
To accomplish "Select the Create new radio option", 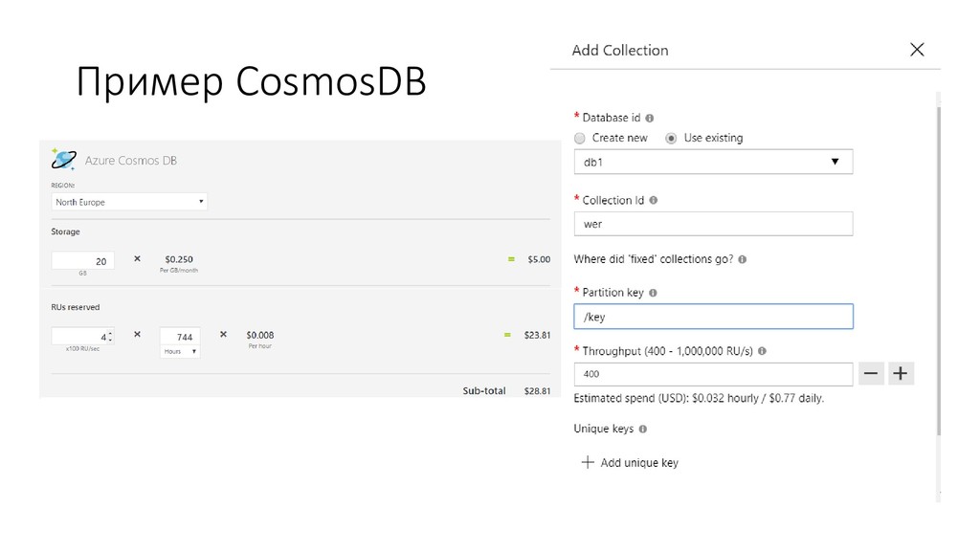I will click(x=580, y=138).
